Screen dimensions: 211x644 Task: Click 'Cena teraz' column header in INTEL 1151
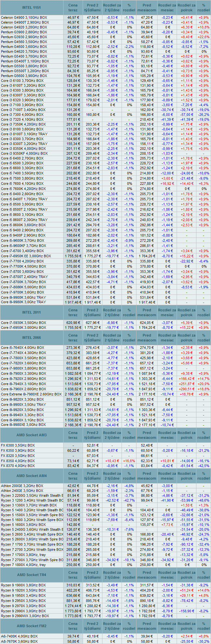tap(73, 7)
